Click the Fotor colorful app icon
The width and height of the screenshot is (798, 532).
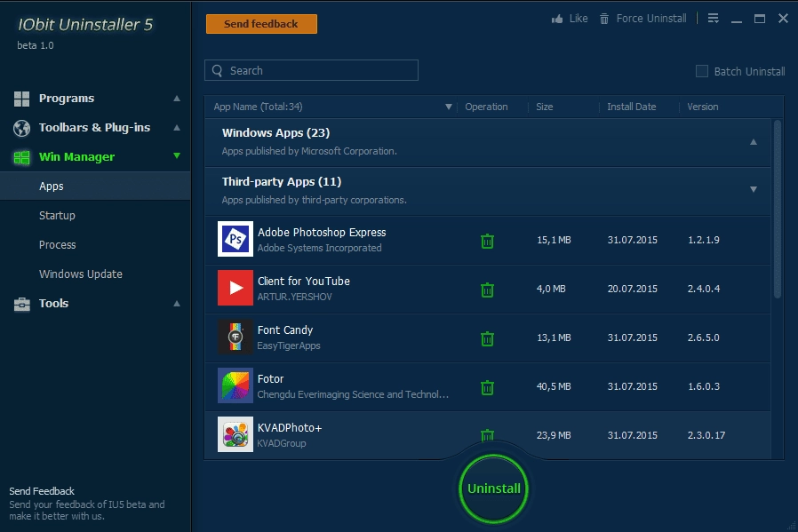[235, 385]
